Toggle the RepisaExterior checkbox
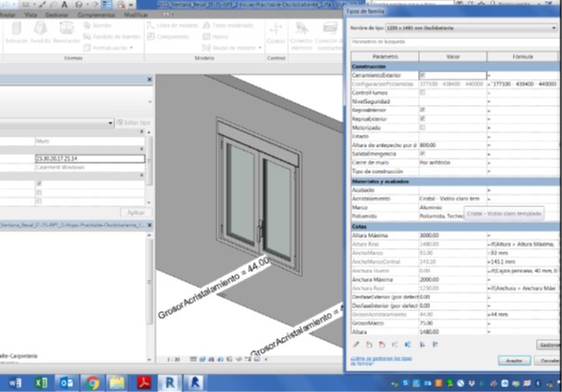 pyautogui.click(x=423, y=119)
